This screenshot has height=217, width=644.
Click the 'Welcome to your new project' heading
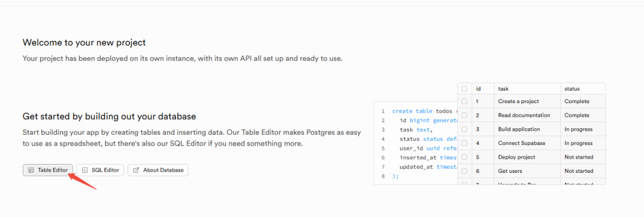coord(84,42)
